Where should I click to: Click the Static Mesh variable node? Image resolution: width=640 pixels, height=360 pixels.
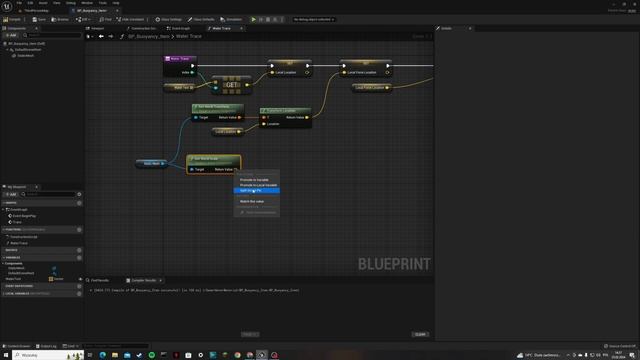tap(151, 163)
